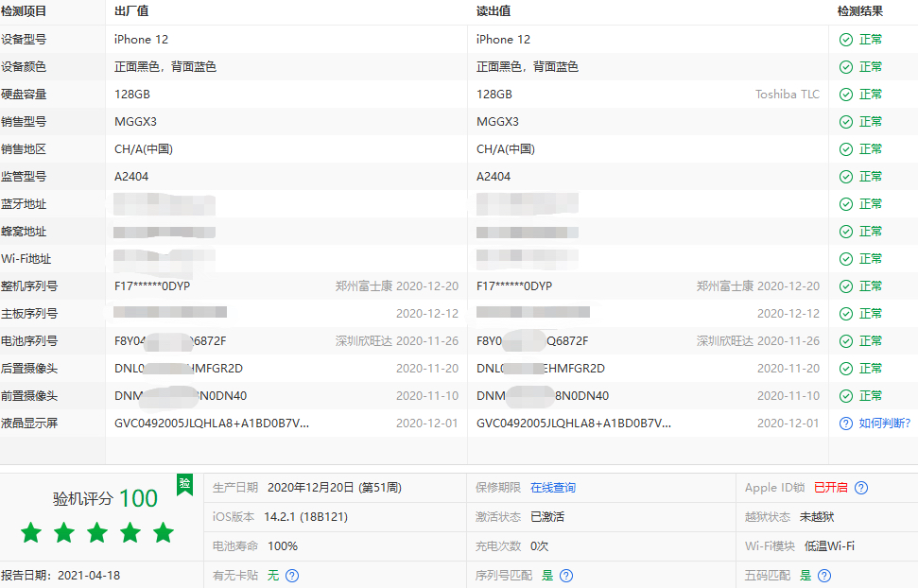This screenshot has height=588, width=918.
Task: Click factory LCD serial GVC0492005JLQHLA8
Action: click(x=212, y=424)
